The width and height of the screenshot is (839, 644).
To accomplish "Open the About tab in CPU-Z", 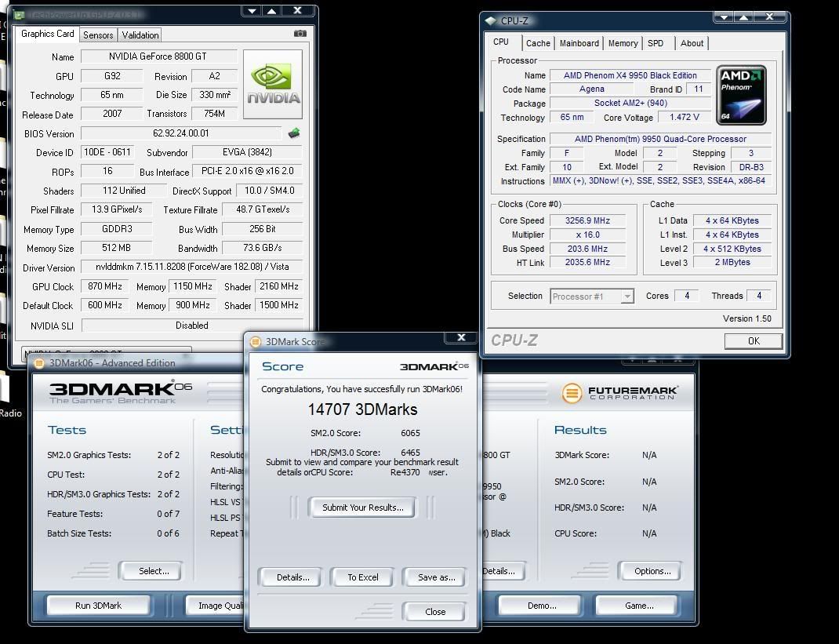I will 692,43.
